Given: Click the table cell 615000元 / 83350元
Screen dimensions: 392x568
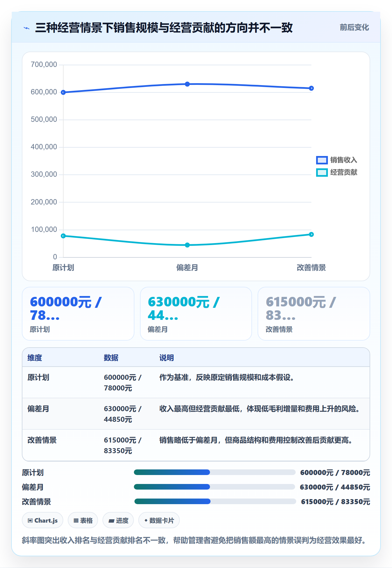Looking at the screenshot, I should pos(123,445).
